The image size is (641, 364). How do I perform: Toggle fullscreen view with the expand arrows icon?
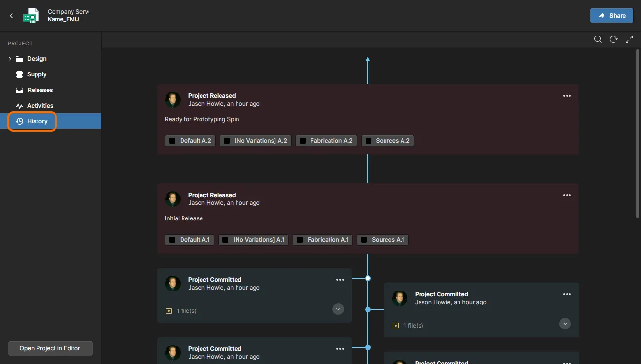(x=629, y=39)
